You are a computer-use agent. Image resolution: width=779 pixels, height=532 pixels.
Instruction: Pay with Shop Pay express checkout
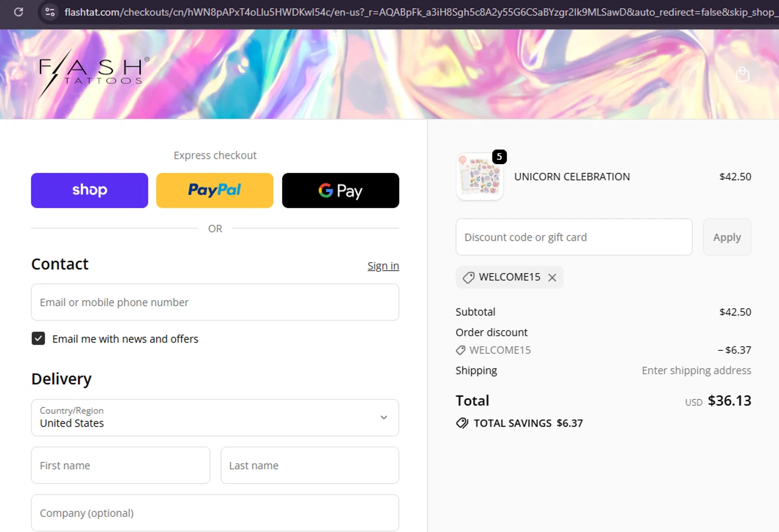point(89,190)
